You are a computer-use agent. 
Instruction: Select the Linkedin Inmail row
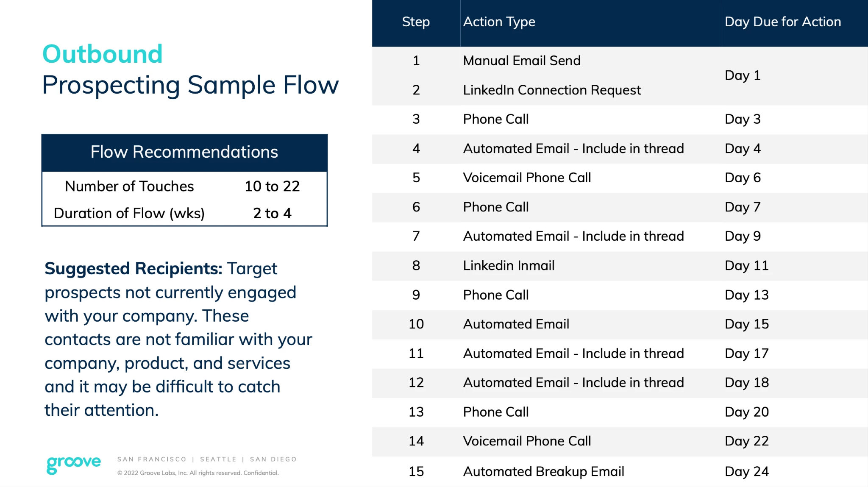pyautogui.click(x=620, y=266)
